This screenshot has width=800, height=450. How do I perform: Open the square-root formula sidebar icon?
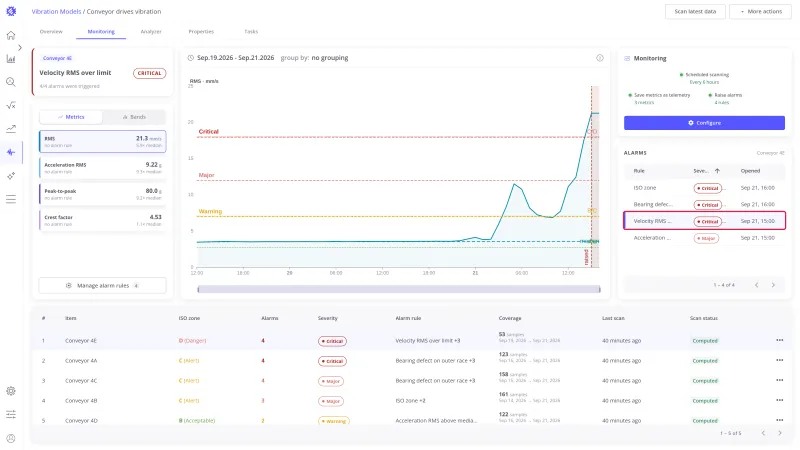point(11,105)
